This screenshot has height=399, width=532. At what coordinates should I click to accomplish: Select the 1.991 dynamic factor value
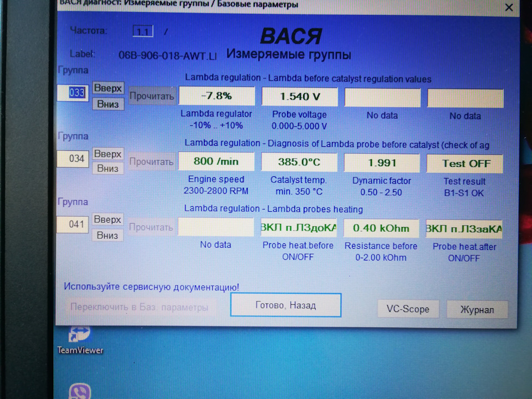(382, 163)
